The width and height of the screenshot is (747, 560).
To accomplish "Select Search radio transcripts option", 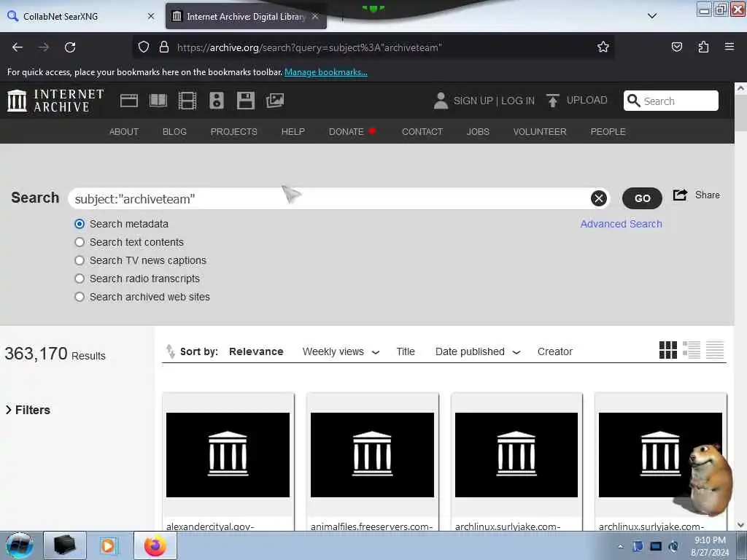I will [80, 279].
